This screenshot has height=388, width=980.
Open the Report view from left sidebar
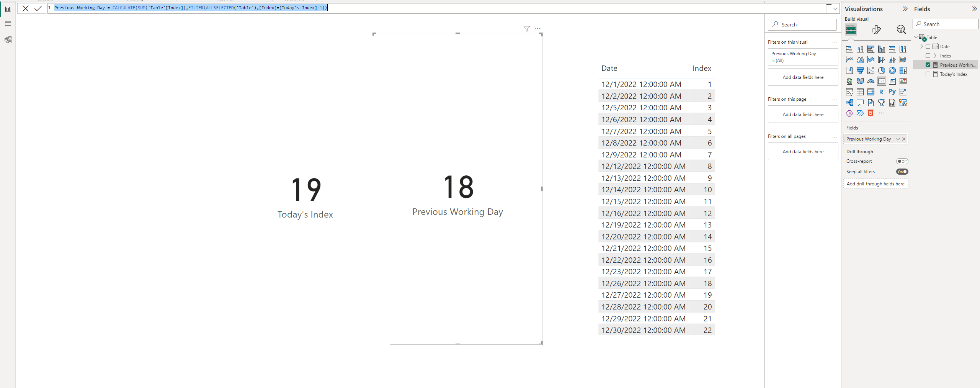pos(8,9)
